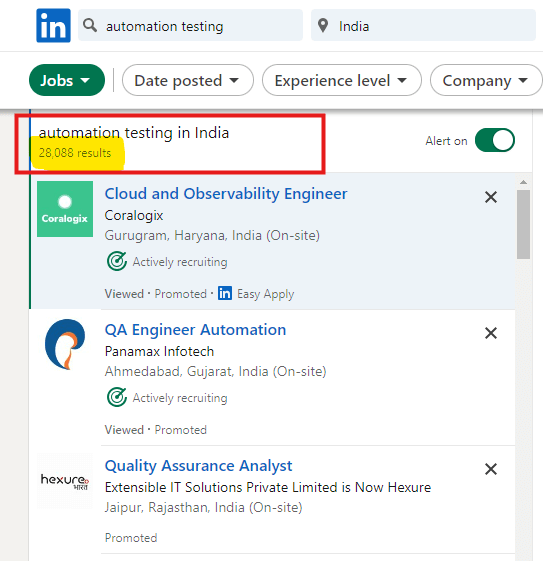Click the Panamax Infotech company name
Screen dimensions: 543x561
159,352
